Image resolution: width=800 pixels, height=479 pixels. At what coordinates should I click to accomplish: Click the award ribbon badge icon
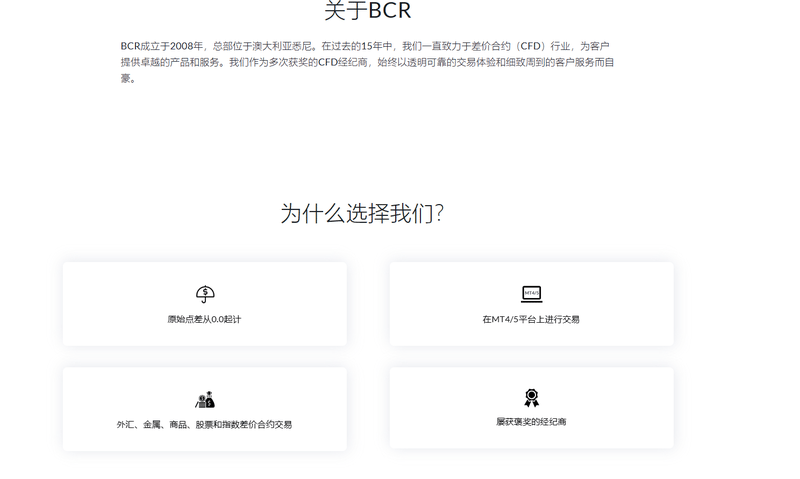532,398
